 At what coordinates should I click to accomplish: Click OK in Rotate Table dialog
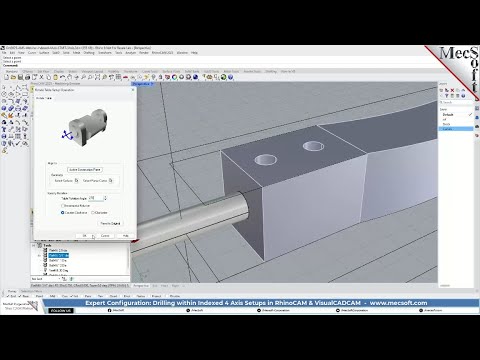85,236
